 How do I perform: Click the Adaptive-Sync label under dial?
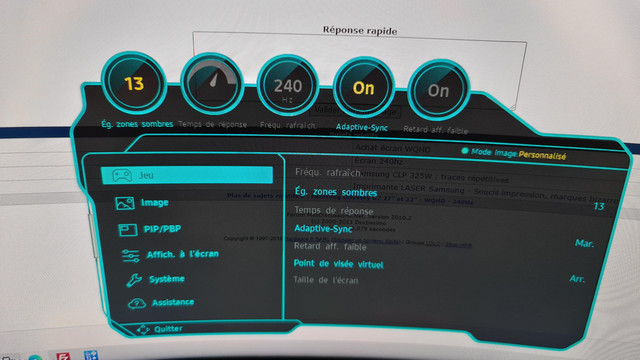pyautogui.click(x=362, y=128)
